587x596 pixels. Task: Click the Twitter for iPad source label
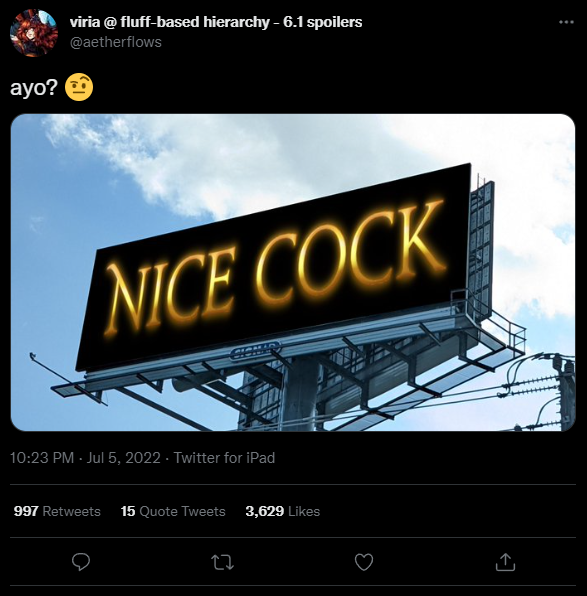coord(224,458)
